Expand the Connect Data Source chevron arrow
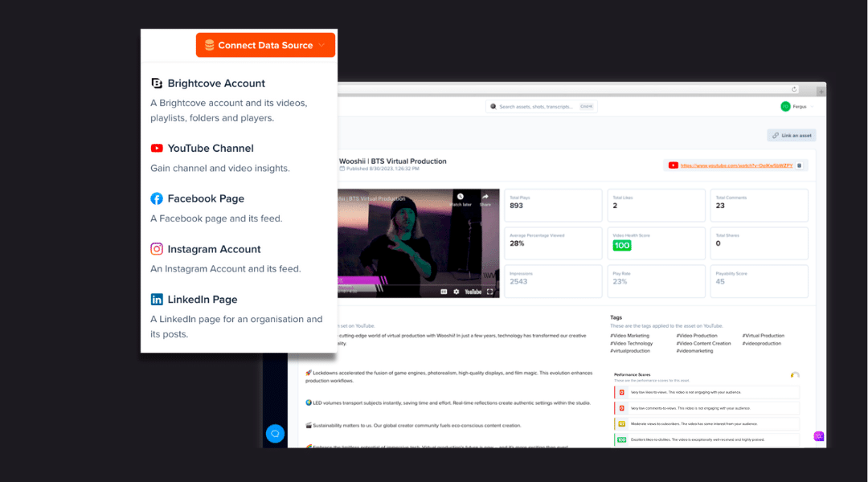 (x=321, y=45)
